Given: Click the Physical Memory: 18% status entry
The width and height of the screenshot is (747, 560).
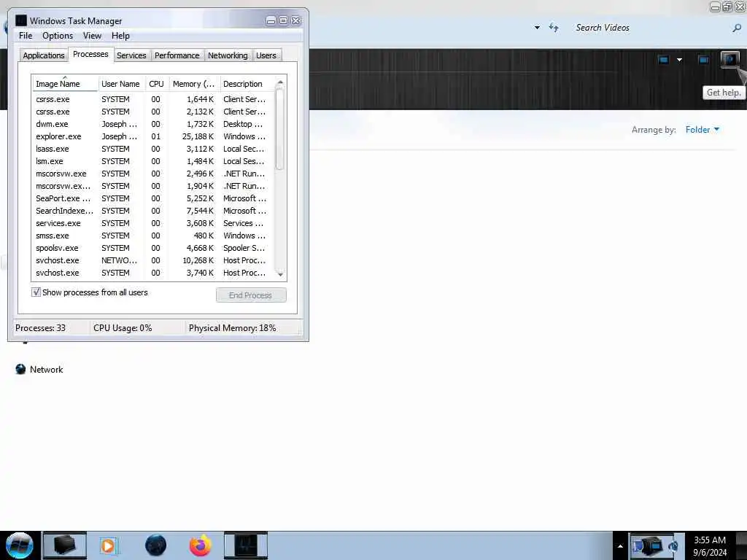Looking at the screenshot, I should tap(232, 328).
